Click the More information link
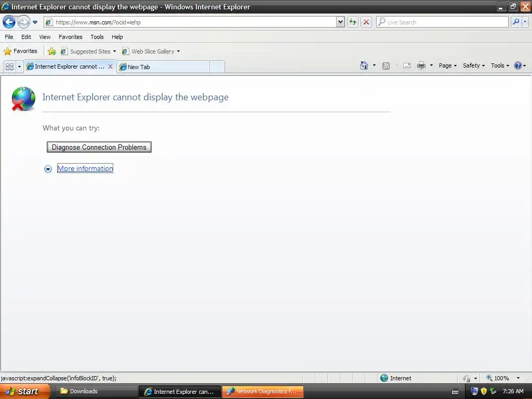Image resolution: width=532 pixels, height=399 pixels. [x=85, y=169]
